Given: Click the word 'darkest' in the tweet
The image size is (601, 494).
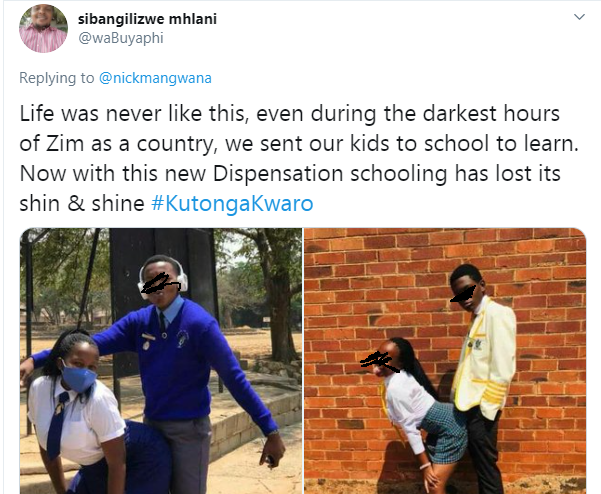Looking at the screenshot, I should 460,114.
